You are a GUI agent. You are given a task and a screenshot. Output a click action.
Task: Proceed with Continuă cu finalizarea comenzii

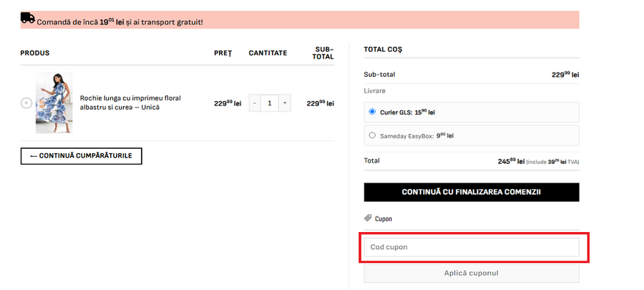471,192
